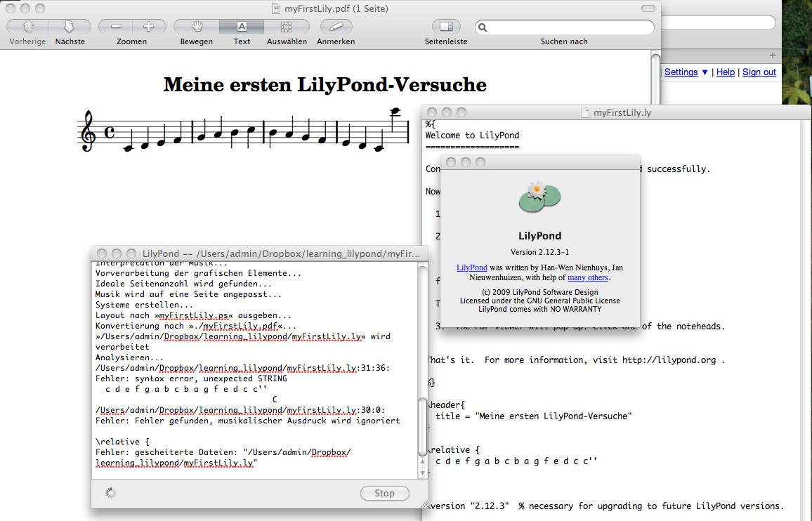Click the title Meine ersten LilyPond-Versuche in PDF
This screenshot has width=812, height=521.
[325, 85]
